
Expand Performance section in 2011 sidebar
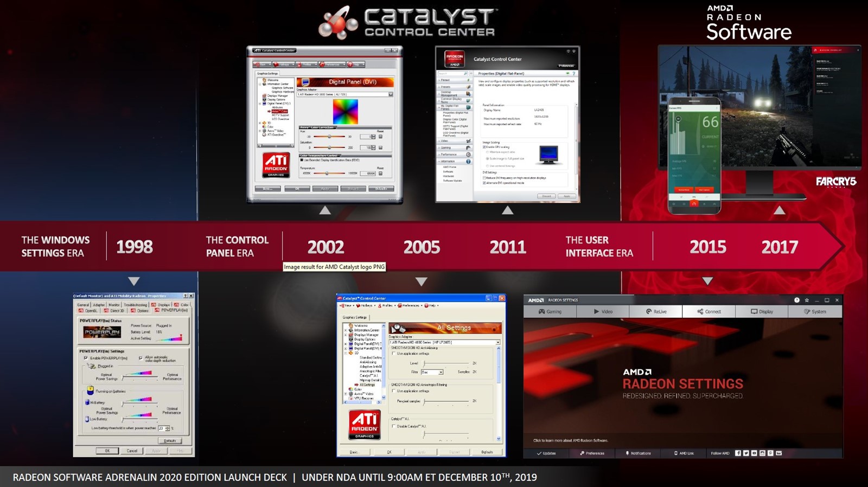coord(454,155)
